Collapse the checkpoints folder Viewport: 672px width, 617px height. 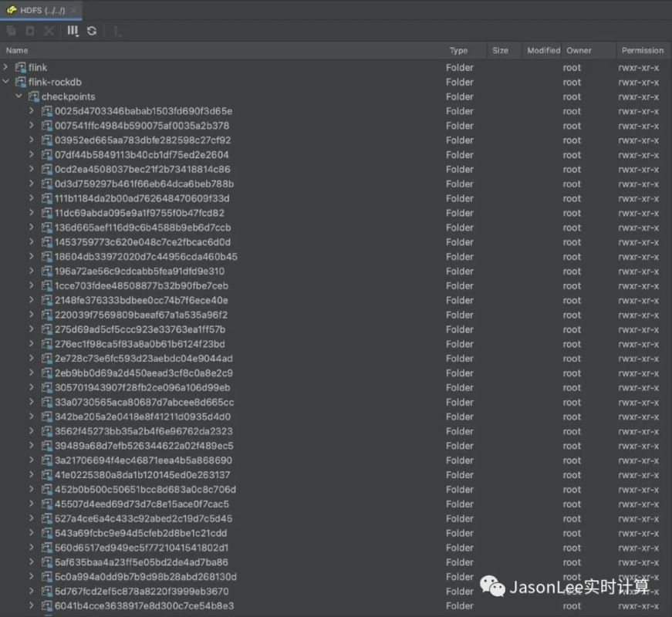coord(19,97)
